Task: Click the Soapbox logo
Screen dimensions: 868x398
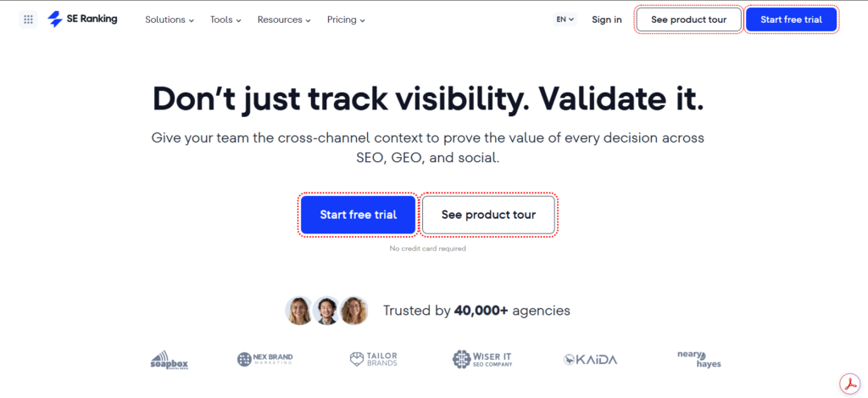Action: (x=170, y=360)
